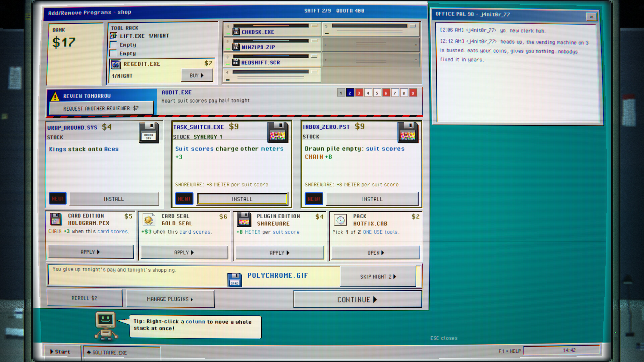Click the INBOX_ZERO.PST floppy disk icon

pyautogui.click(x=408, y=132)
